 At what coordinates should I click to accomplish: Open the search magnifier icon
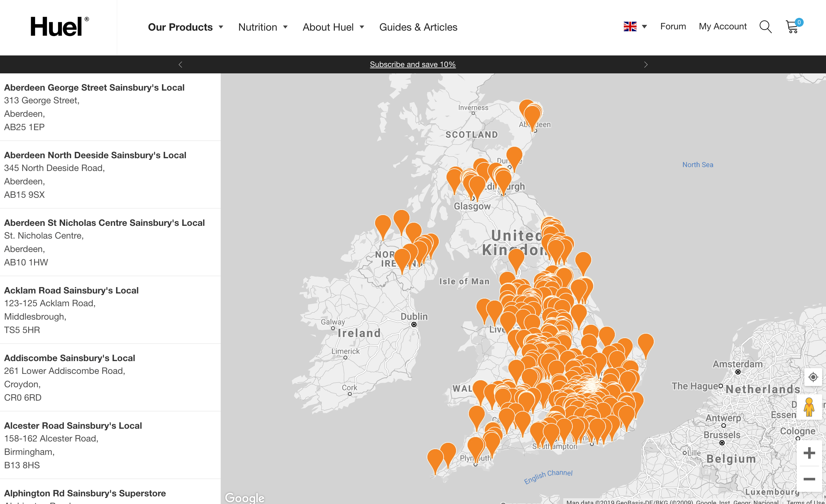coord(765,27)
